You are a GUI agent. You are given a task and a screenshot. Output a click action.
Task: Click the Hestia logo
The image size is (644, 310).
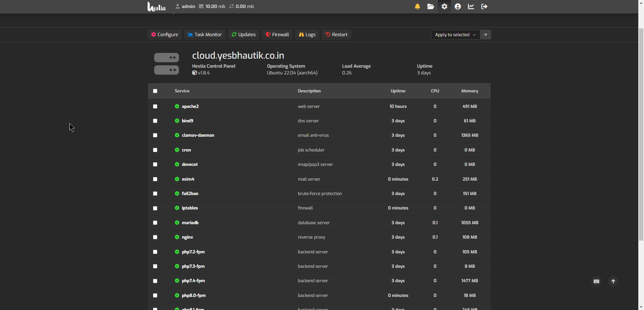click(157, 6)
